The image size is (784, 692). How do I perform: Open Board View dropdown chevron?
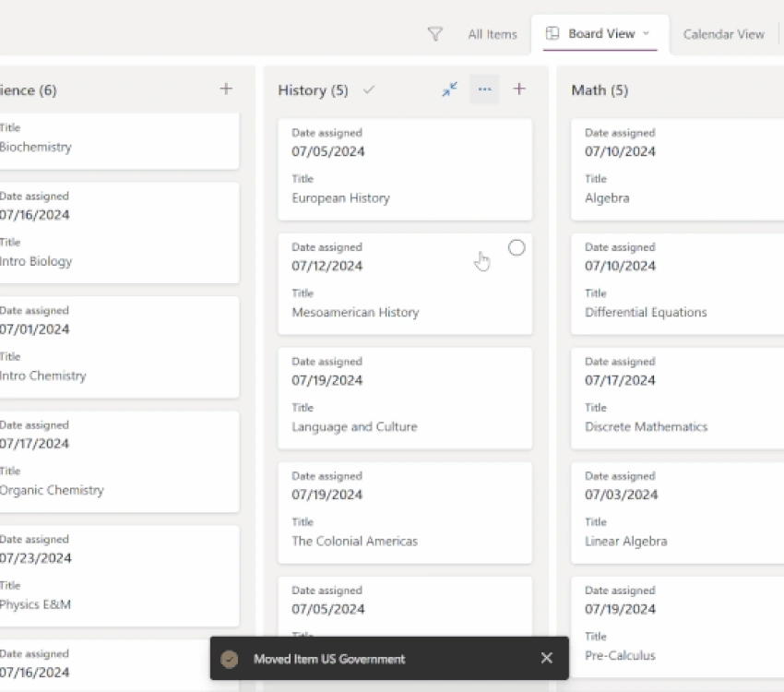click(646, 33)
